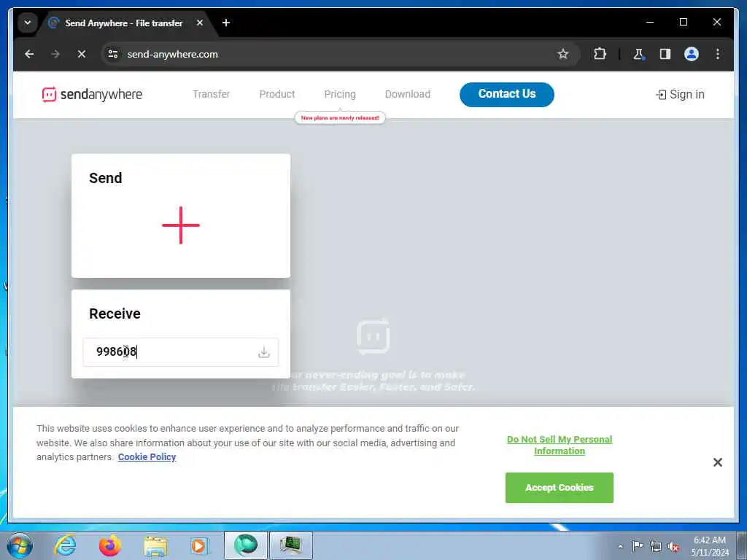Open the Cookie Policy link
Screen dimensions: 747x560
(x=147, y=456)
